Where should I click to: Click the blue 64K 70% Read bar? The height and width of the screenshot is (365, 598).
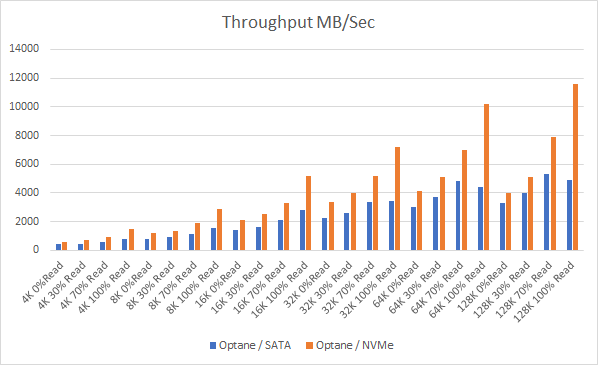pos(458,215)
